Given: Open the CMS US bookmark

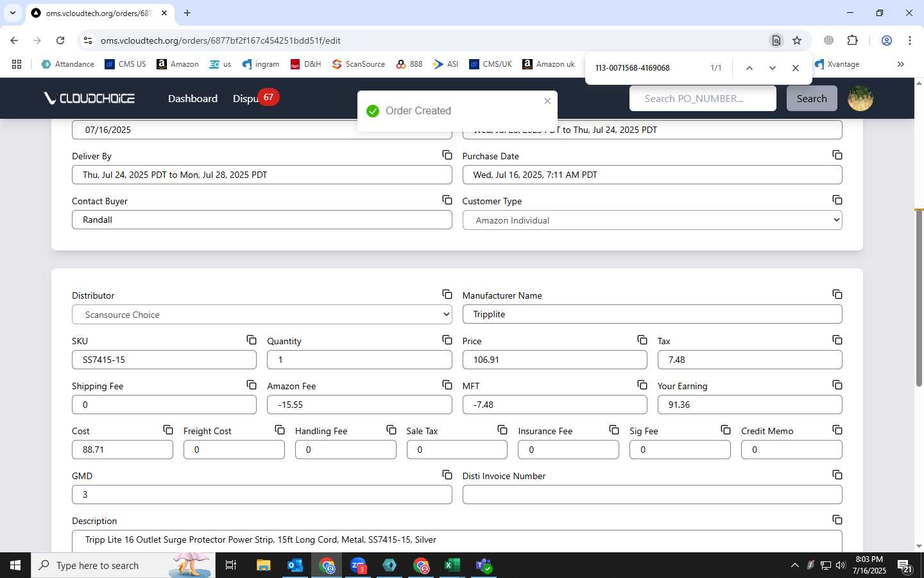Looking at the screenshot, I should point(125,64).
